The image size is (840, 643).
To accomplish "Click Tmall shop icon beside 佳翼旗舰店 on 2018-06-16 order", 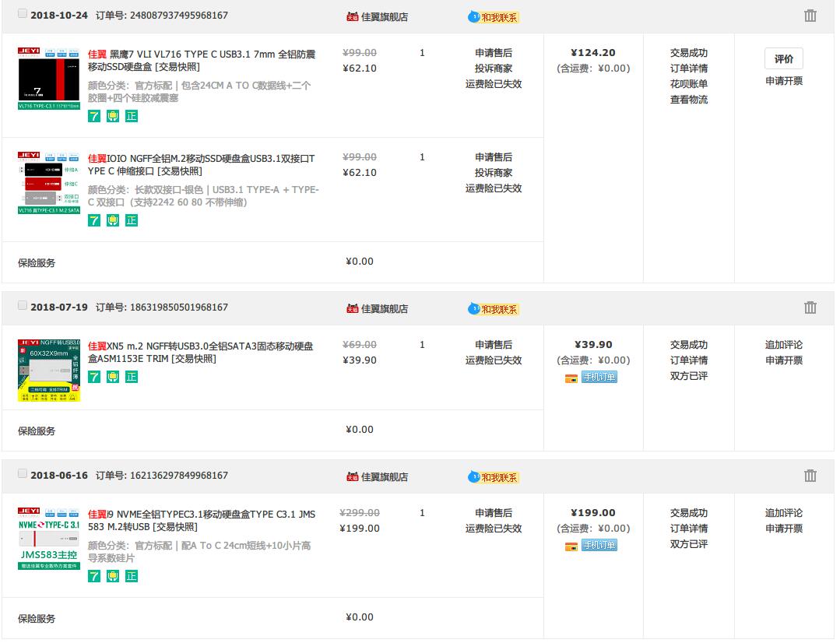I will click(x=353, y=476).
